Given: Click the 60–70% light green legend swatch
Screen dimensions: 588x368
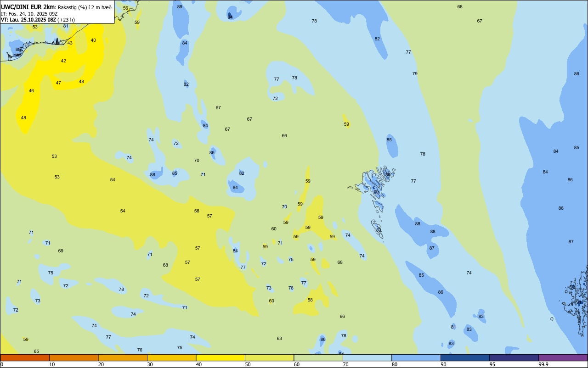Looking at the screenshot, I should [318, 357].
